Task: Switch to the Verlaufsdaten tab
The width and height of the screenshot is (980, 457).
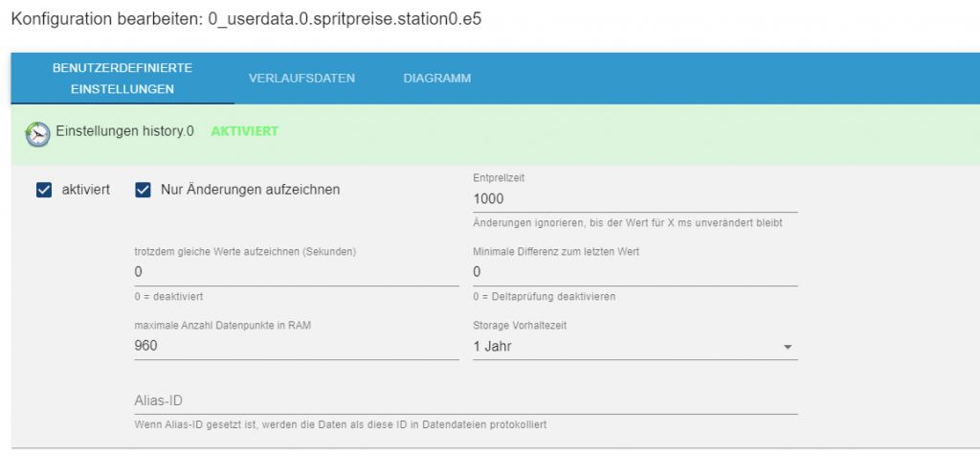Action: coord(301,79)
